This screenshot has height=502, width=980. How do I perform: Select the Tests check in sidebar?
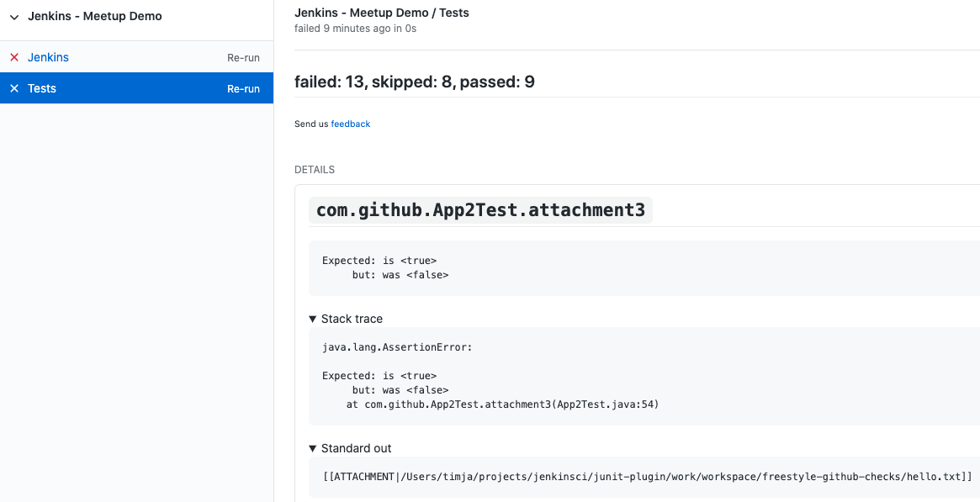(x=41, y=87)
